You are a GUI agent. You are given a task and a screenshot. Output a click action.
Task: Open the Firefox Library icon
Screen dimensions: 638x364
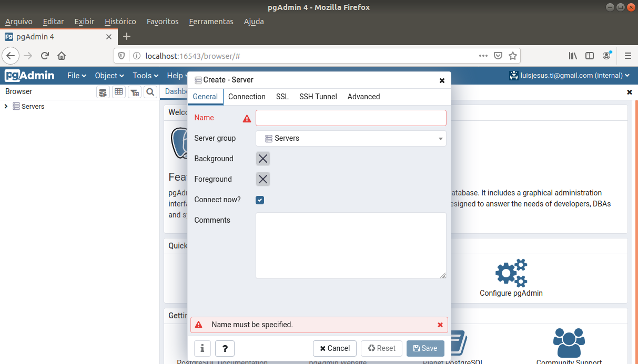pos(573,56)
